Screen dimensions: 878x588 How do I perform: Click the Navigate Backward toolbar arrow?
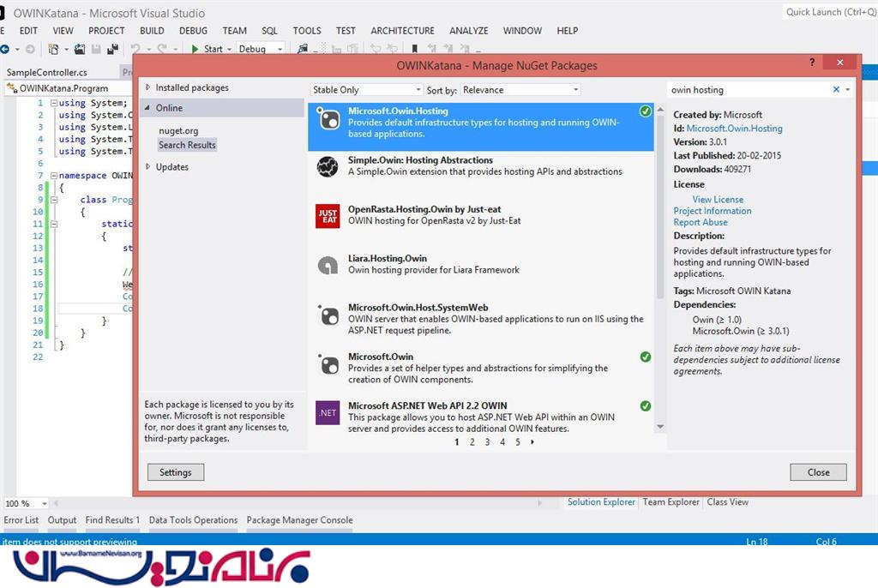pyautogui.click(x=6, y=49)
